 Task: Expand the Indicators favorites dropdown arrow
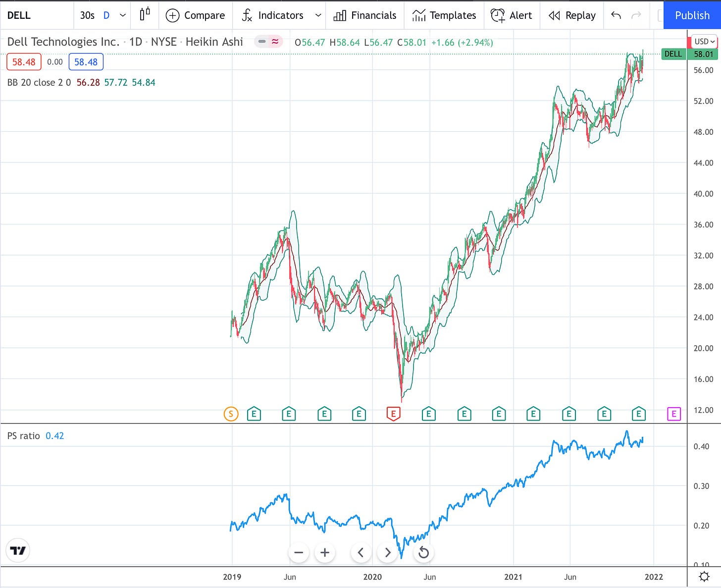point(318,15)
